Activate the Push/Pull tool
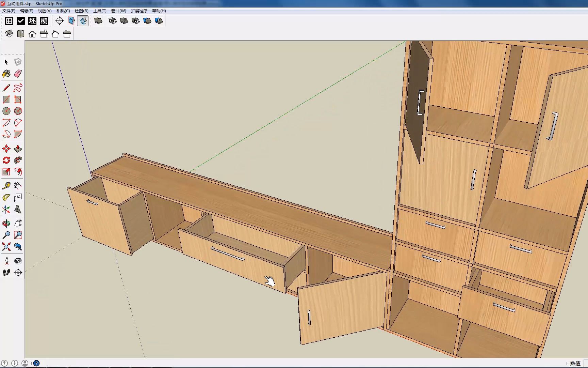This screenshot has height=368, width=588. (18, 149)
